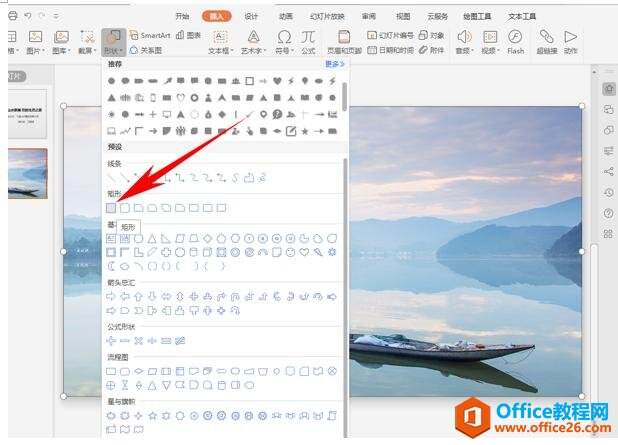Open the 图库 gallery dropdown
618x445 pixels.
coord(61,42)
